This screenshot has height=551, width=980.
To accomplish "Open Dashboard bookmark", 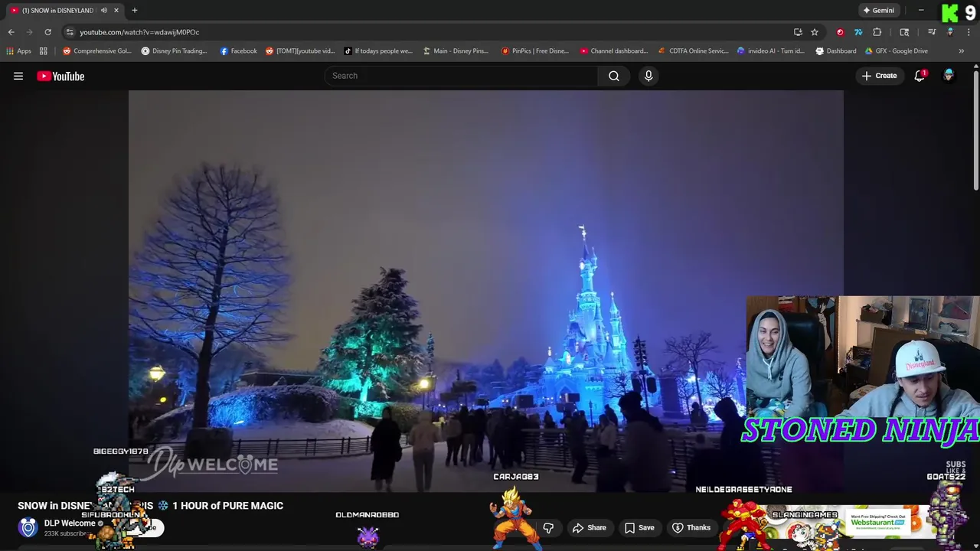I will (836, 51).
